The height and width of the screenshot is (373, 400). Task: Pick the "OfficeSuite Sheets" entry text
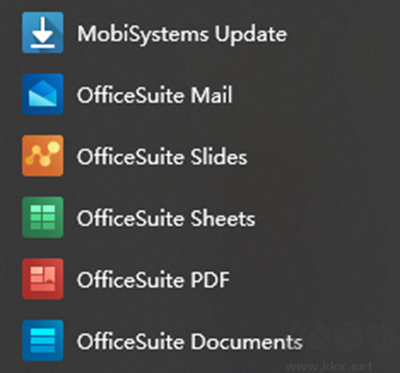tap(166, 218)
